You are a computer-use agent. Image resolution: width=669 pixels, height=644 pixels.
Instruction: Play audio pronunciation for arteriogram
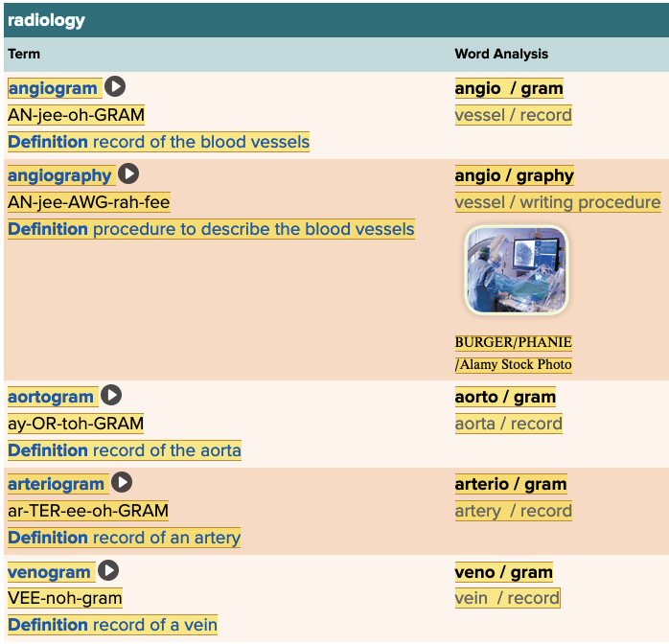[x=122, y=482]
